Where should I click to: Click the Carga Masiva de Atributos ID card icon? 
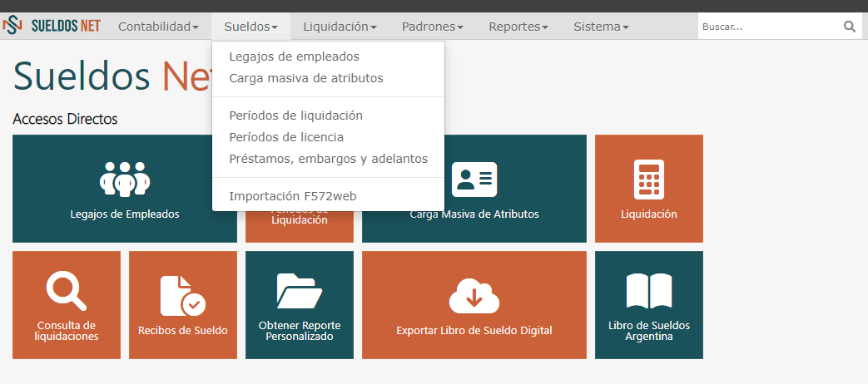point(474,179)
